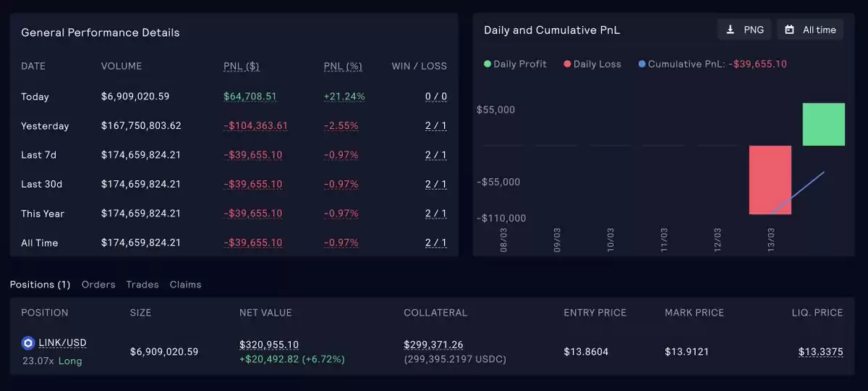
Task: Download the chart as PNG
Action: coord(744,30)
